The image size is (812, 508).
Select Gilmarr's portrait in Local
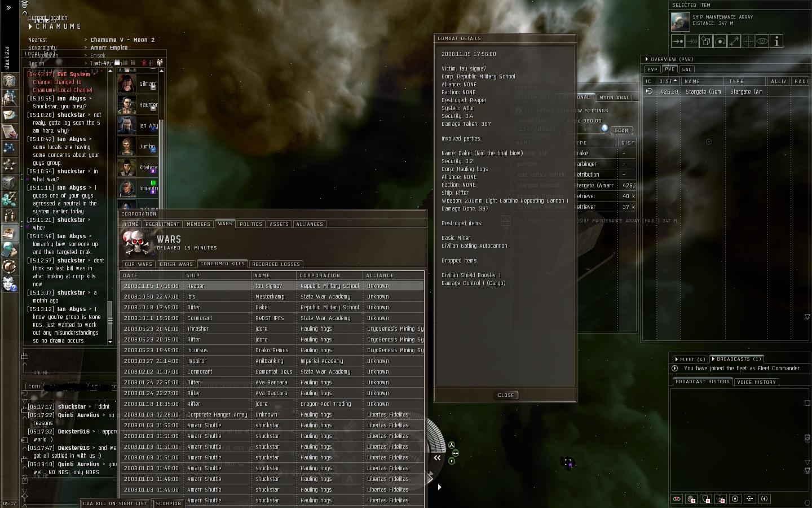coord(126,84)
